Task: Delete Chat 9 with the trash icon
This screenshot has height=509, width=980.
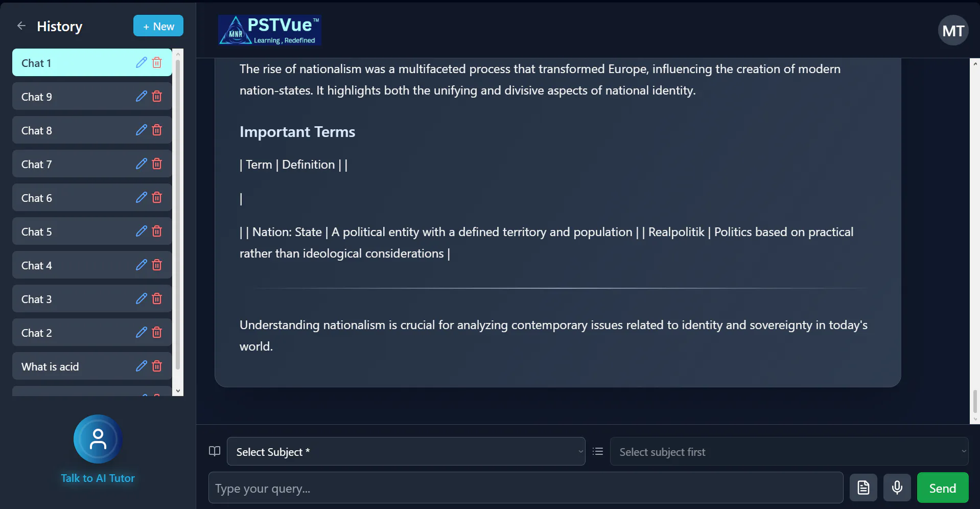Action: 157,96
